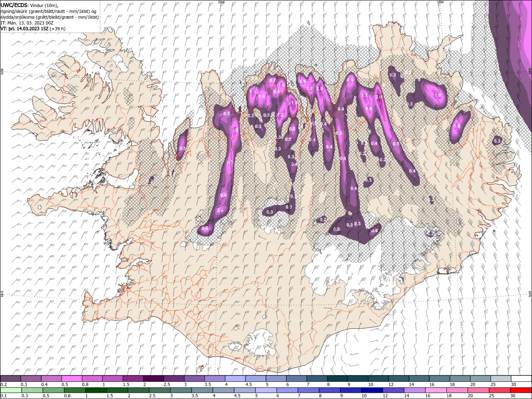Click the top-row legend swatch between 18 and 20
This screenshot has height=399, width=532.
459,379
